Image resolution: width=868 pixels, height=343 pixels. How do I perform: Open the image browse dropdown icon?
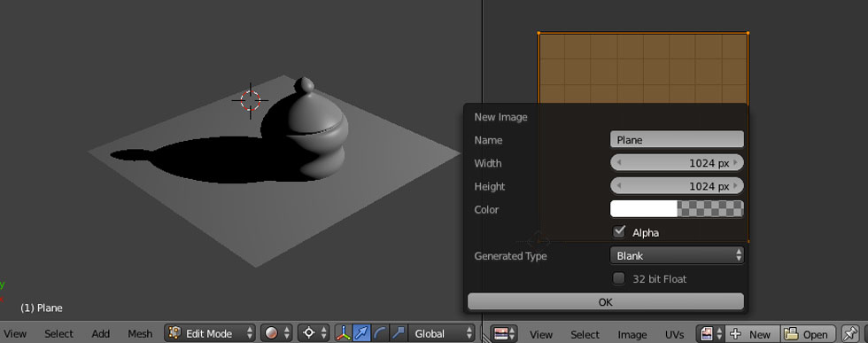tap(710, 333)
